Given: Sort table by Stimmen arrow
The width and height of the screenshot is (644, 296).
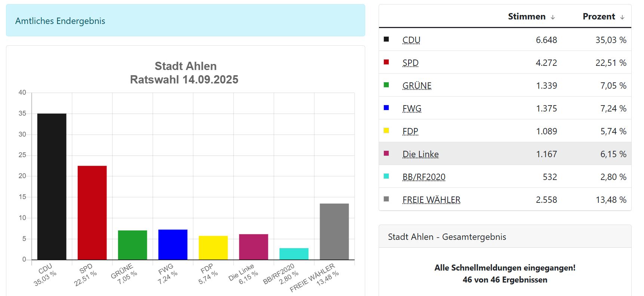Looking at the screenshot, I should (553, 17).
